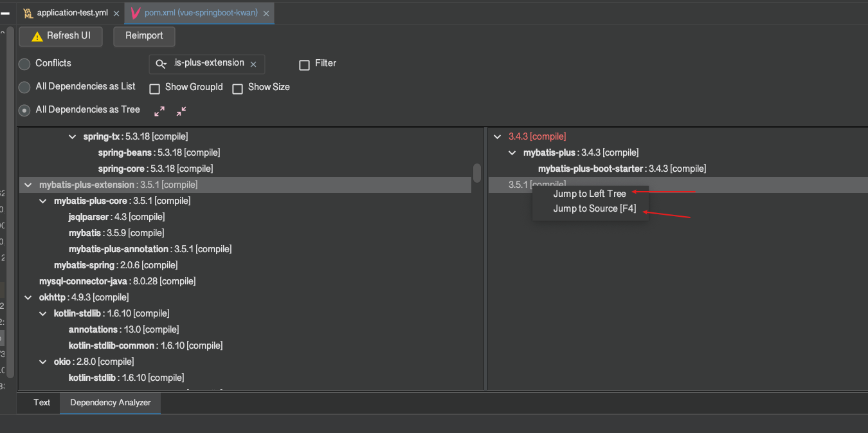Click the YAML file icon on application-test.yml tab
Screen dimensions: 868x433
pos(28,14)
